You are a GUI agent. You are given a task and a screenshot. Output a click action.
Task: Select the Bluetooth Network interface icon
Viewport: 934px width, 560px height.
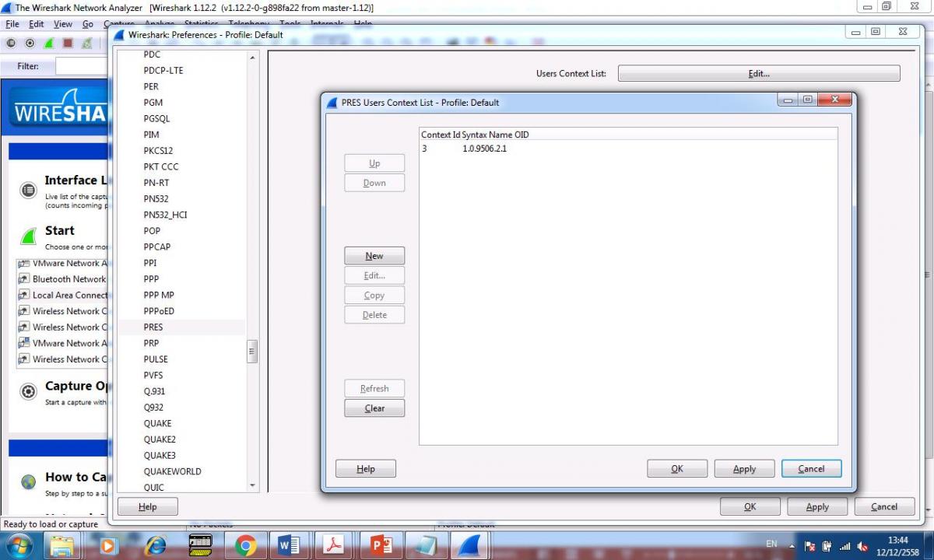pos(24,279)
